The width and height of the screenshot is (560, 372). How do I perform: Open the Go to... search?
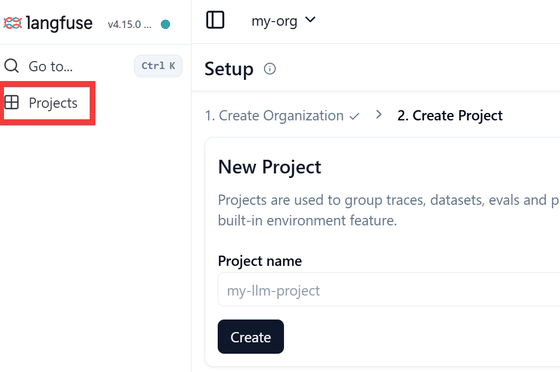click(x=51, y=66)
